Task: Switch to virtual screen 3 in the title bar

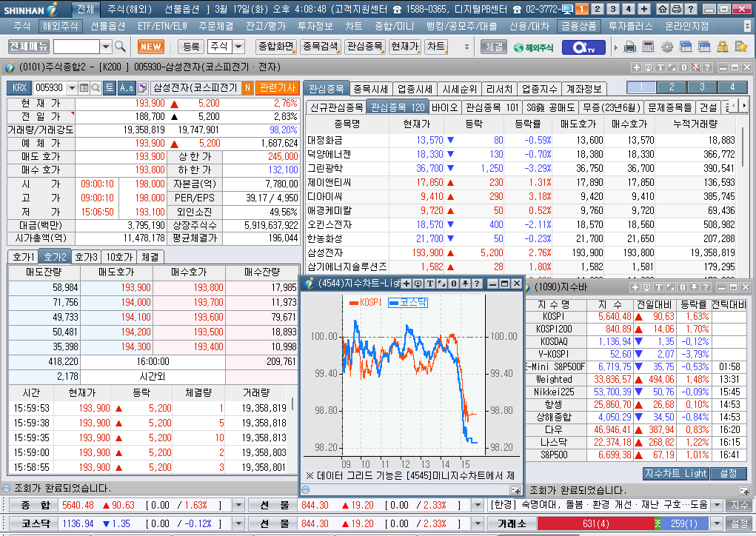Action: click(x=613, y=9)
